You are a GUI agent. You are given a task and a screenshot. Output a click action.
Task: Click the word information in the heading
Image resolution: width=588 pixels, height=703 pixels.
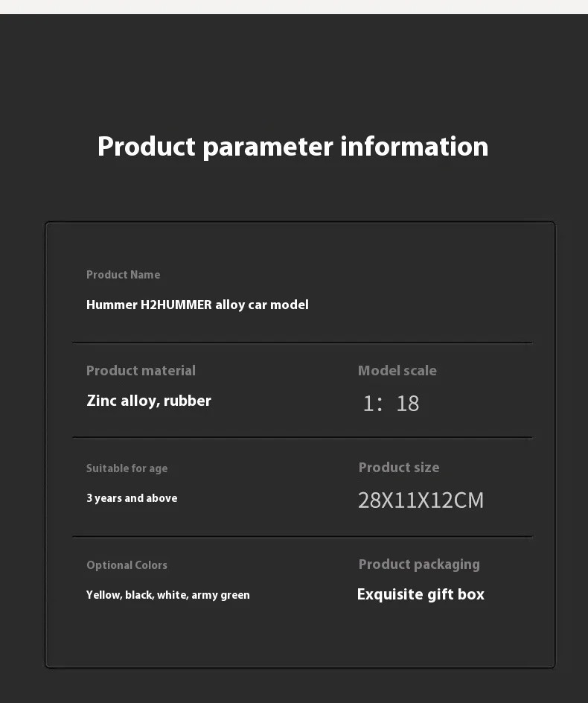[414, 146]
